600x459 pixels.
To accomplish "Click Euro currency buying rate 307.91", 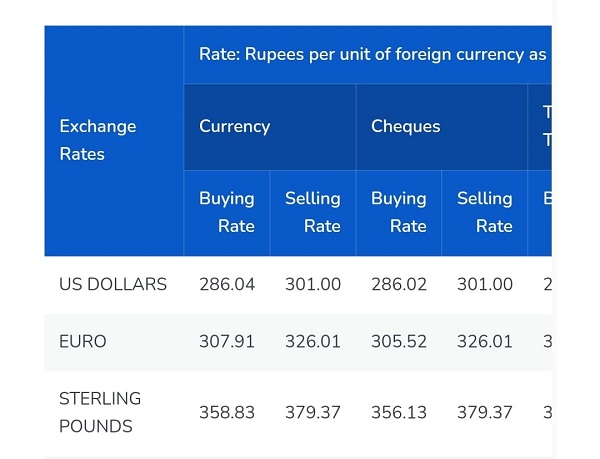I will tap(227, 342).
